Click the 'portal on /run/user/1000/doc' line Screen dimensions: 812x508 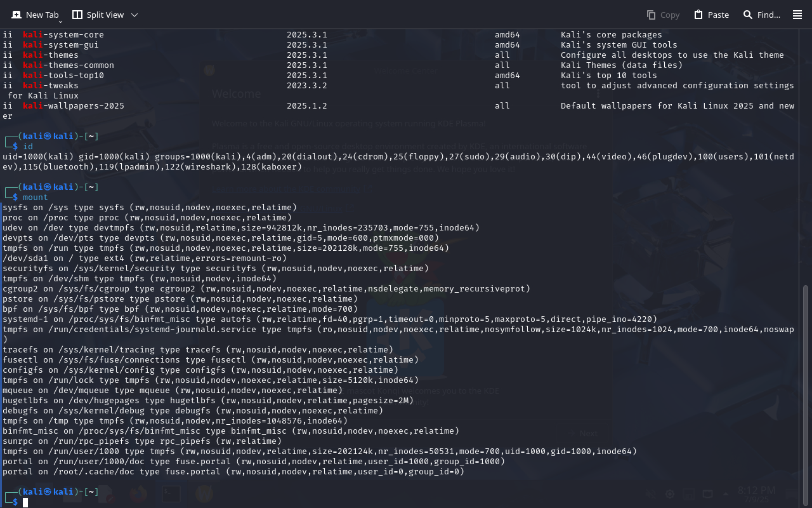tap(254, 462)
